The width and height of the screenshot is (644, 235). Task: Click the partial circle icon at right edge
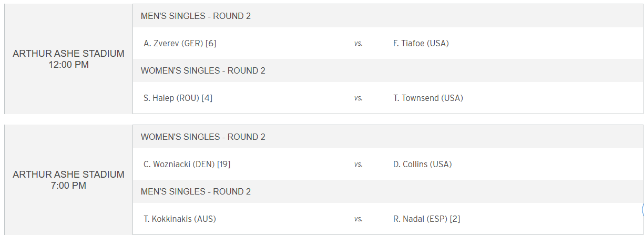click(642, 209)
